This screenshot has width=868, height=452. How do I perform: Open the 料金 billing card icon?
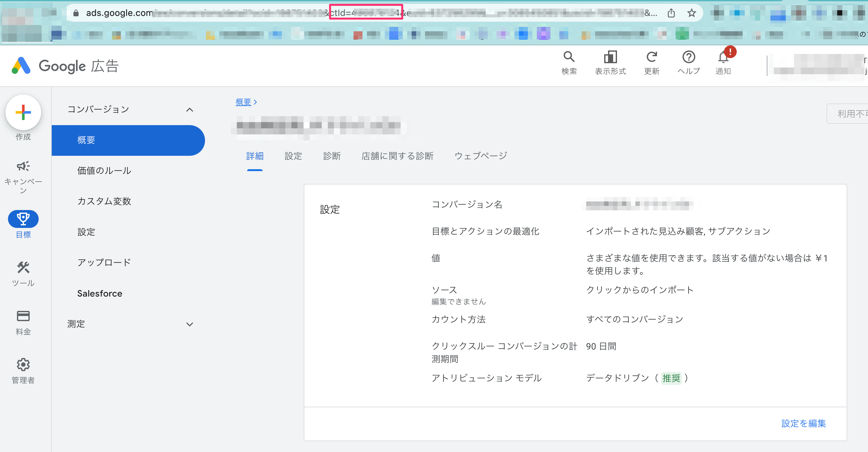click(23, 316)
